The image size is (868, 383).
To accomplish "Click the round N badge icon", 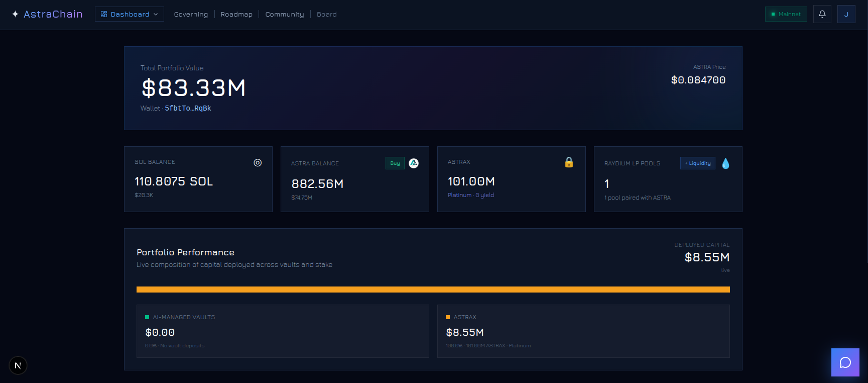I will click(18, 365).
